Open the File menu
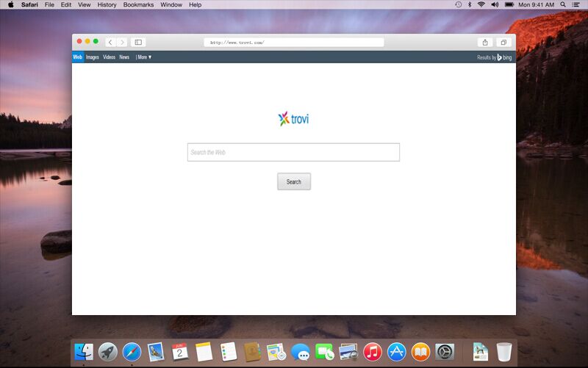 49,4
